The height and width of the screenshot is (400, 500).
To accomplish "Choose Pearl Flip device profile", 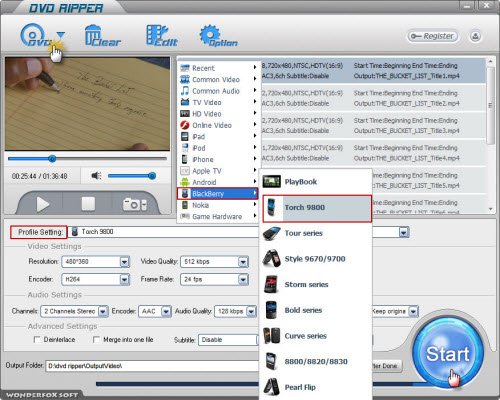I will (x=316, y=387).
